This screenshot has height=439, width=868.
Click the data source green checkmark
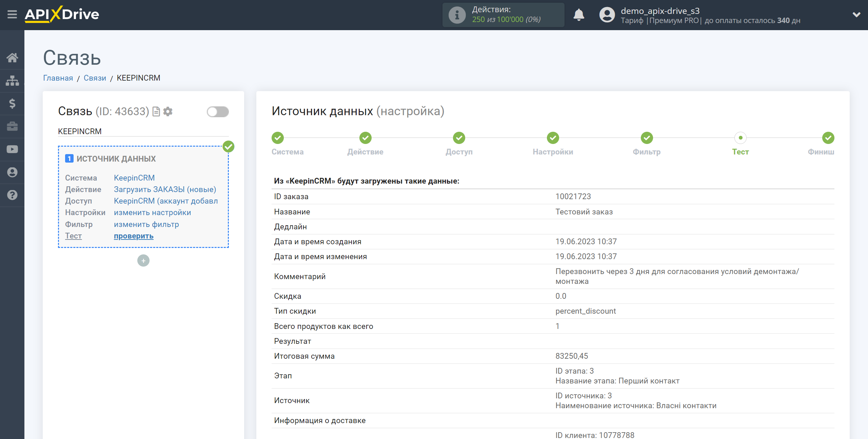pyautogui.click(x=229, y=147)
